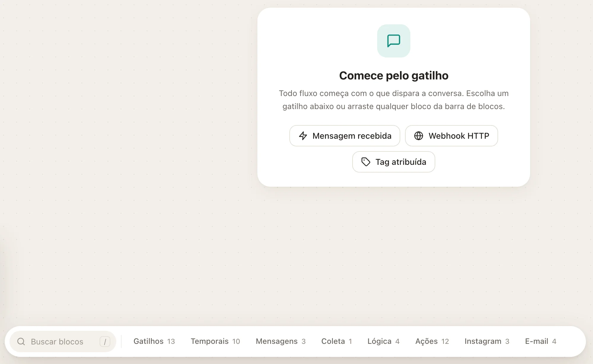Screen dimensions: 593x364
Task: Open the Instagram block category
Action: pos(487,341)
